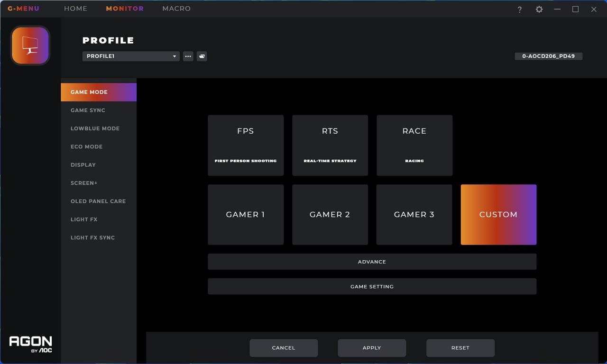Open LIGHT FX in the sidebar
Viewport: 607px width, 364px height.
click(x=99, y=219)
